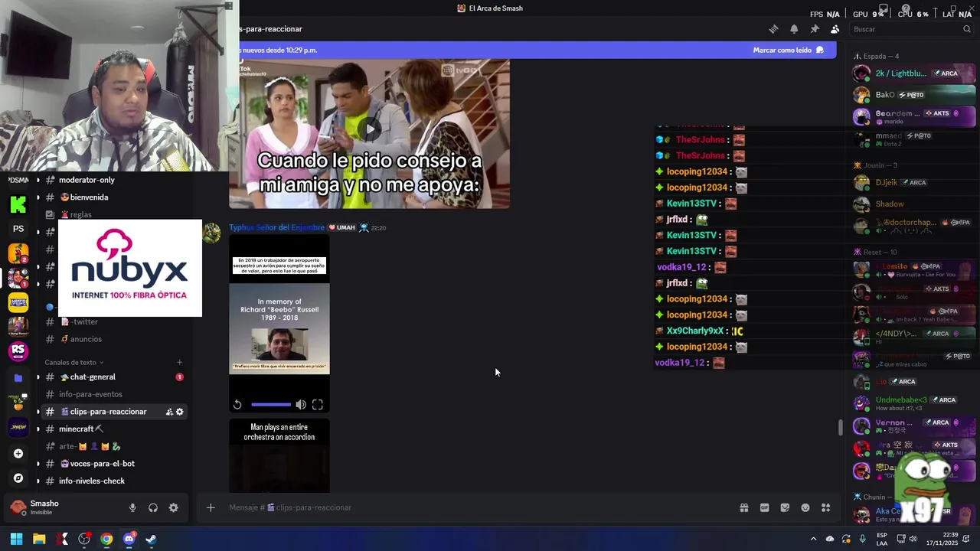The image size is (980, 551).
Task: Open Steam from the taskbar
Action: (x=152, y=539)
